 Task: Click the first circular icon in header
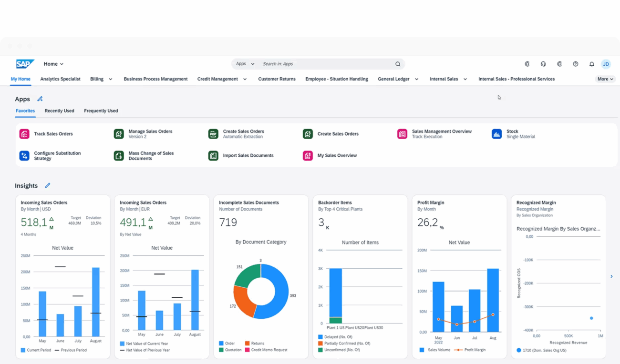[527, 64]
